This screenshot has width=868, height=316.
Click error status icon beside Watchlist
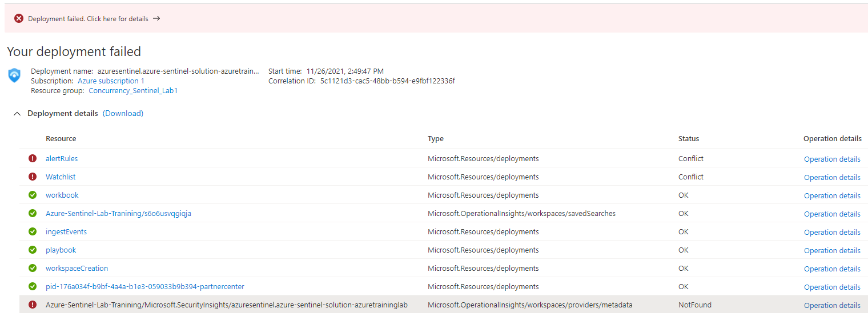tap(33, 177)
